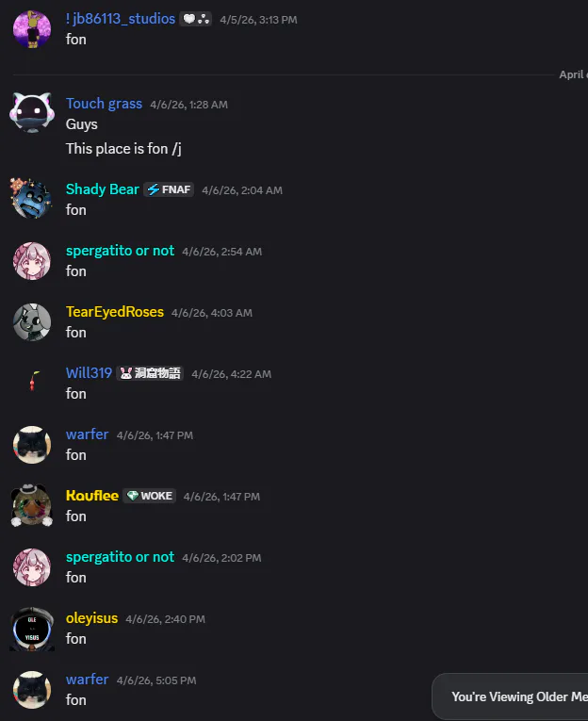Click the WOKE tag next to Kouflee

point(150,496)
